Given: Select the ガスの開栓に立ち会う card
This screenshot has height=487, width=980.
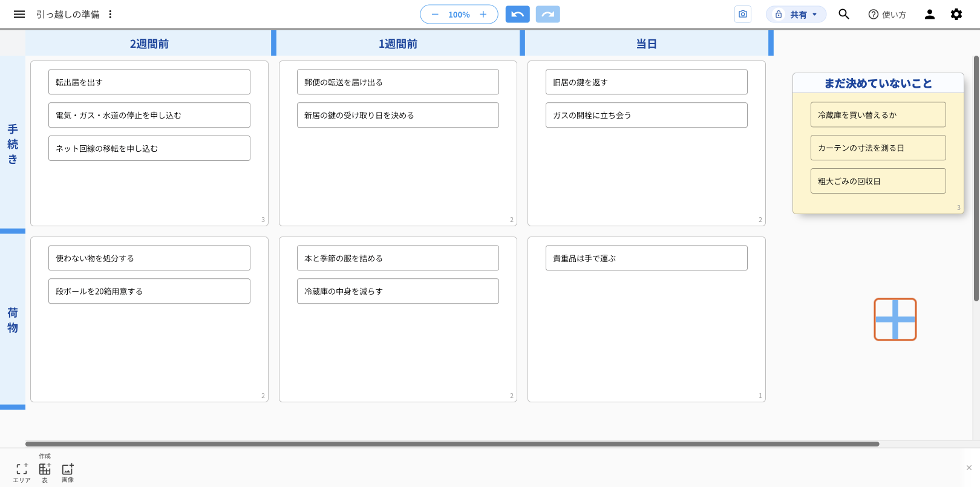Looking at the screenshot, I should pos(647,115).
